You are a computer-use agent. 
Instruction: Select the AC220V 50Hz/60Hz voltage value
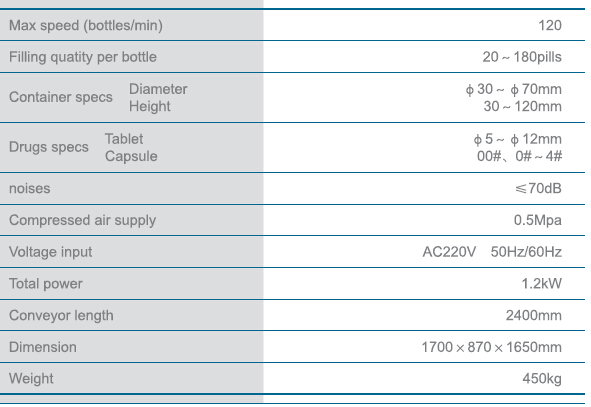point(492,252)
